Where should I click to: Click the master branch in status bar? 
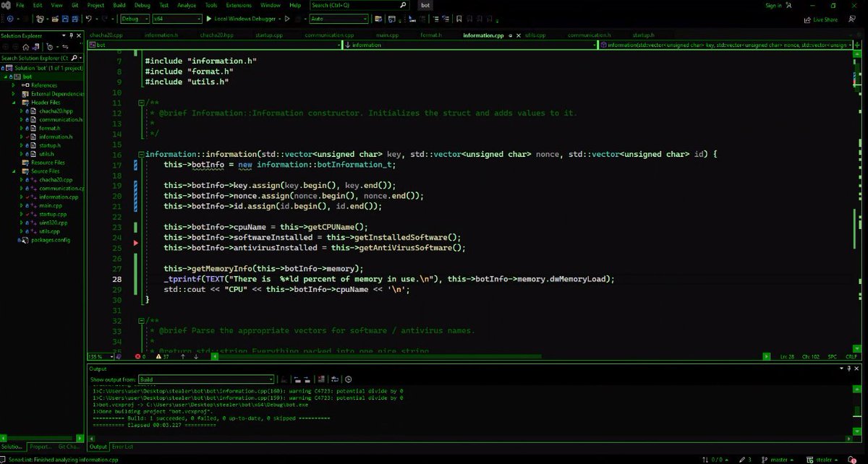778,460
